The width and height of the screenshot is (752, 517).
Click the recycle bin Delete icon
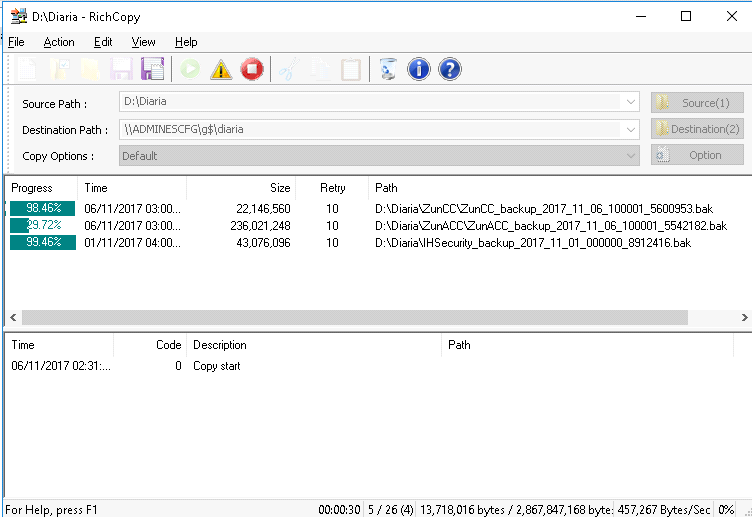388,69
